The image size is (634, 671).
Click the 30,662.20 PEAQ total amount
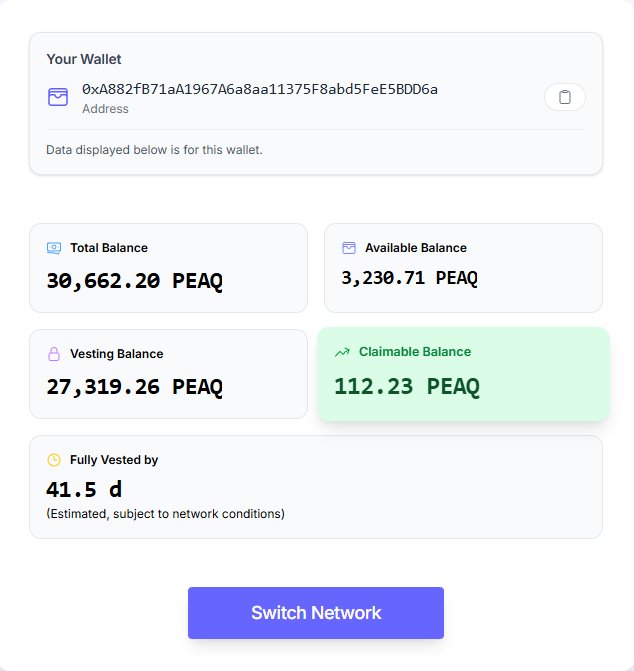(x=134, y=281)
